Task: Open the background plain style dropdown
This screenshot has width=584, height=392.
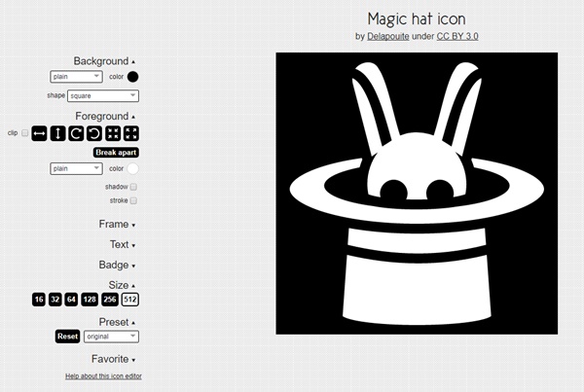Action: (x=76, y=77)
